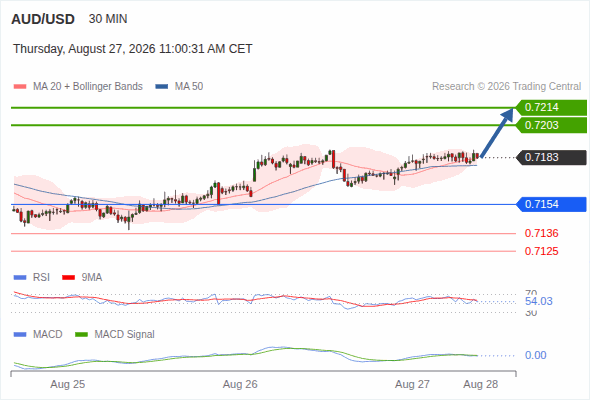The width and height of the screenshot is (590, 400).
Task: Click the Trading Central research copyright text
Action: [x=506, y=87]
